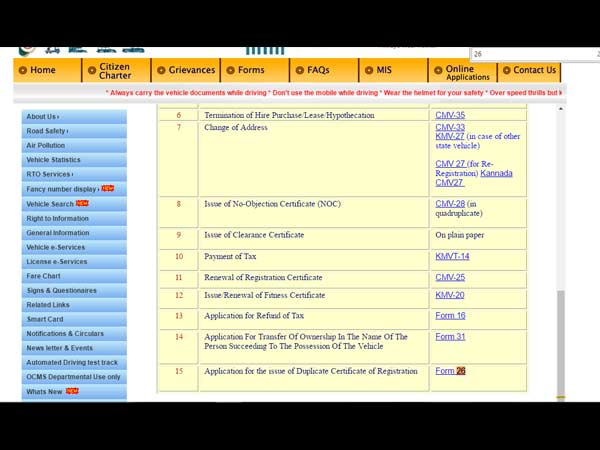
Task: Click the New badge next to Whats New
Action: (72, 391)
